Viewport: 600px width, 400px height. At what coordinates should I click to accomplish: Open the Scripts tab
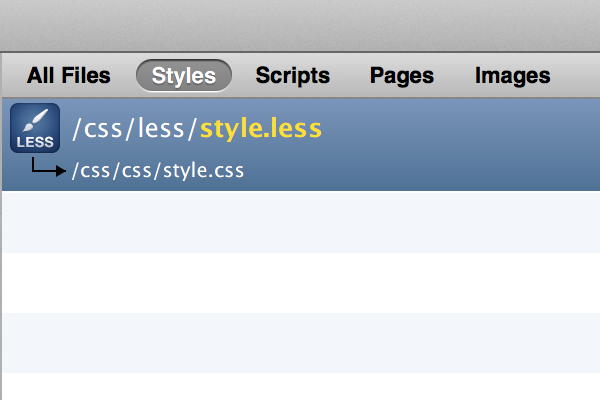(x=293, y=75)
